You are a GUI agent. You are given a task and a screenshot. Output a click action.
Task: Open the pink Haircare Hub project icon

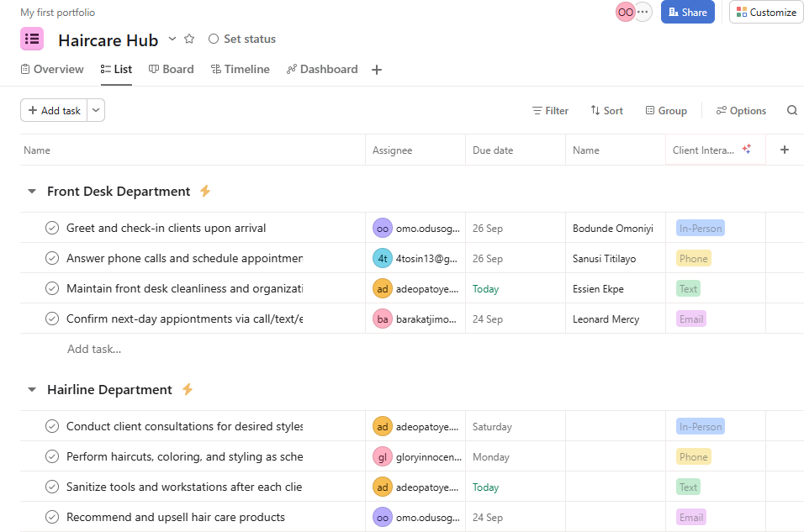tap(32, 39)
